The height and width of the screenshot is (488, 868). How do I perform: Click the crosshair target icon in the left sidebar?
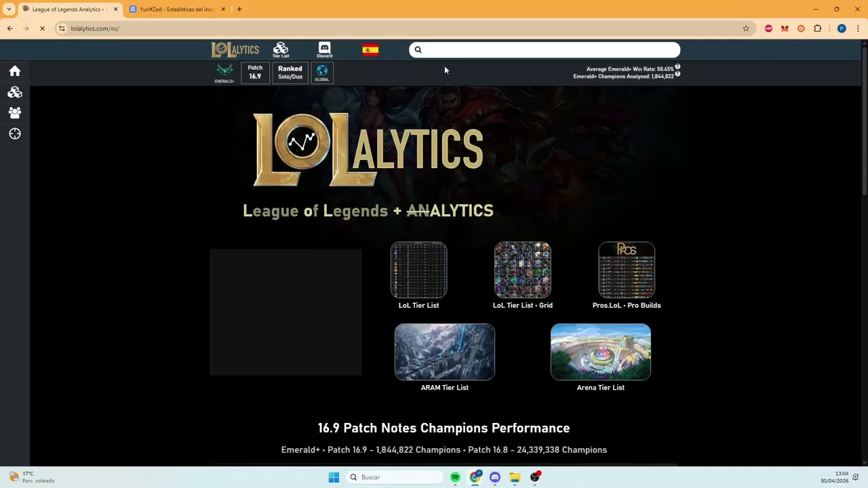[x=15, y=134]
